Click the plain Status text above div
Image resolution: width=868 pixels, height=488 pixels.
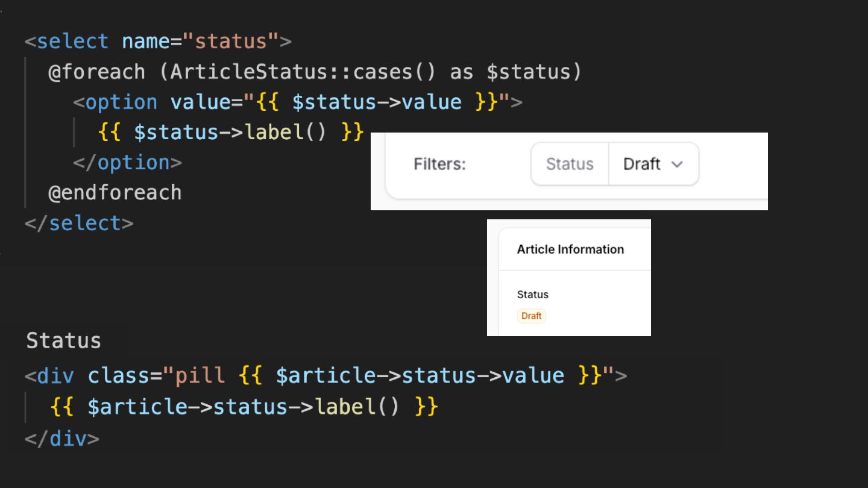tap(63, 340)
